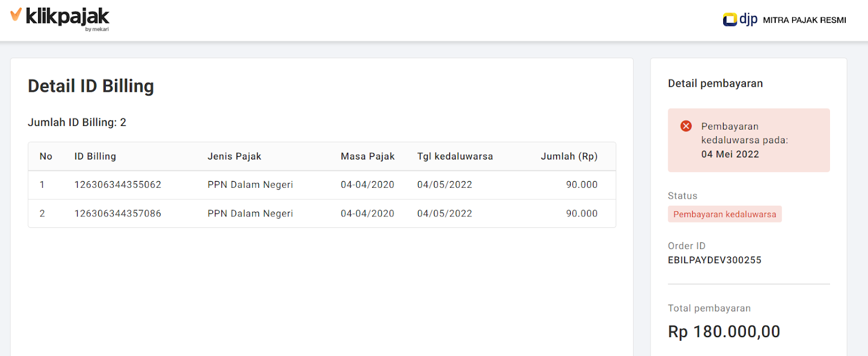Viewport: 868px width, 356px height.
Task: Click the red error icon in payment alert
Action: pos(686,126)
